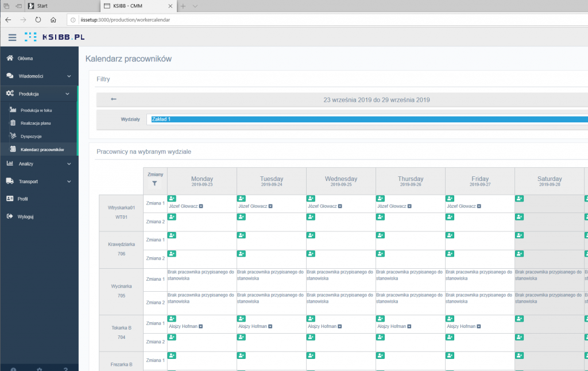This screenshot has width=588, height=371.
Task: Click Wyloguj to log out
Action: tap(25, 217)
